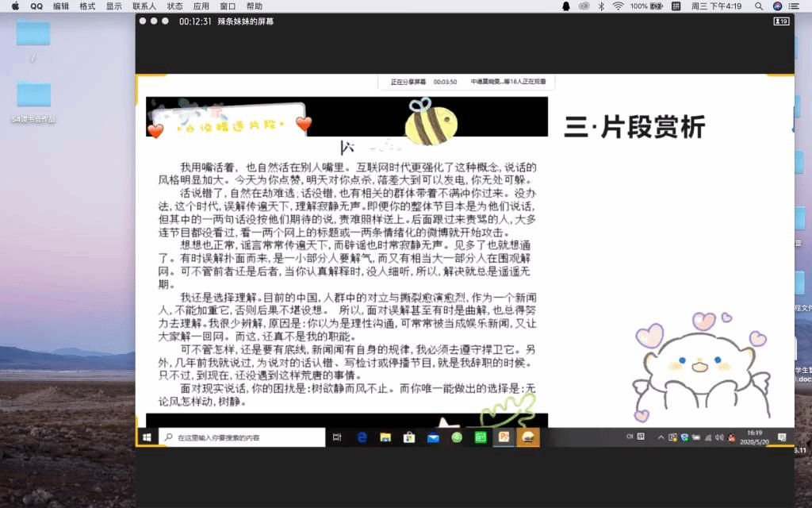Click the Siri icon in menu bar
Image resolution: width=812 pixels, height=508 pixels.
(777, 6)
